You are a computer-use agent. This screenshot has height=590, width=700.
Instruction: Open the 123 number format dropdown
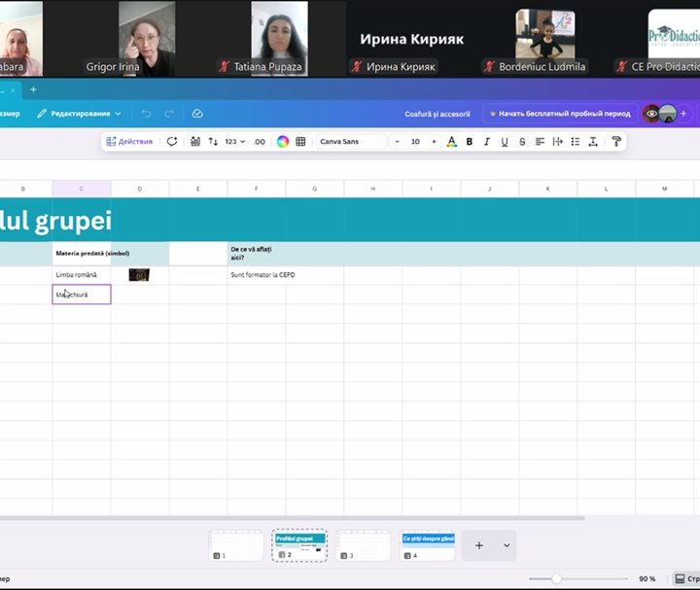pyautogui.click(x=234, y=142)
